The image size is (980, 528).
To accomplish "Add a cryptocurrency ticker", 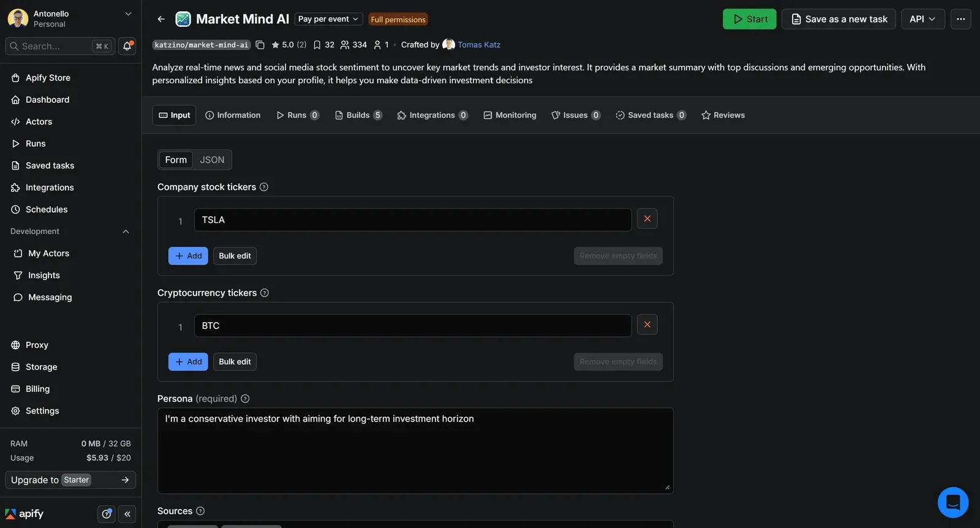I will (188, 362).
